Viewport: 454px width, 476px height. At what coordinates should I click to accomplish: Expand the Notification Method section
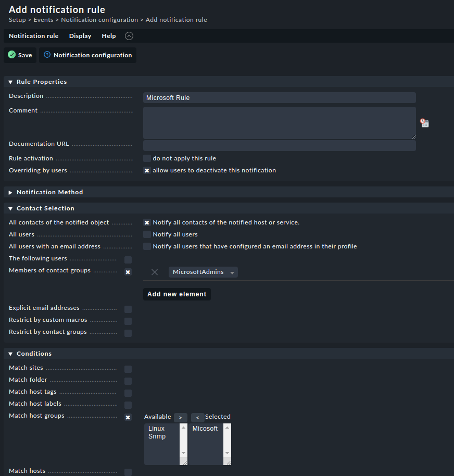[10, 192]
